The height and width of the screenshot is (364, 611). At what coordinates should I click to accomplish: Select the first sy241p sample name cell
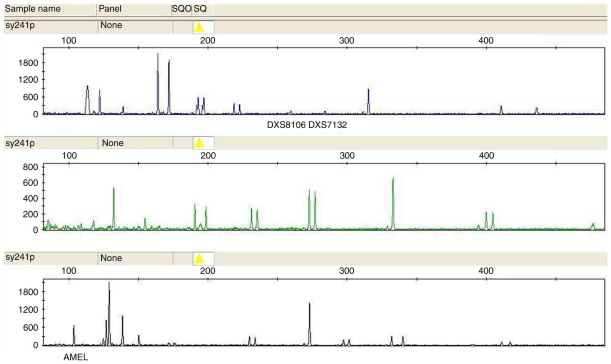click(20, 25)
